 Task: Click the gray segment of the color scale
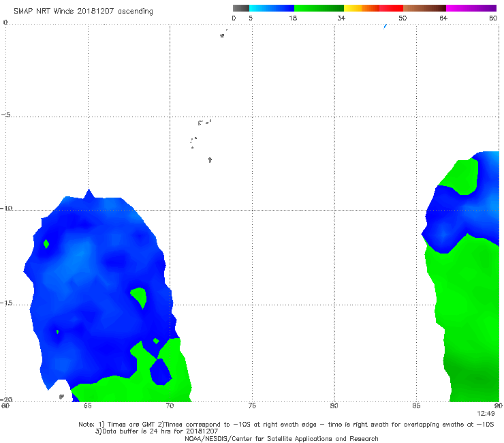(x=241, y=8)
